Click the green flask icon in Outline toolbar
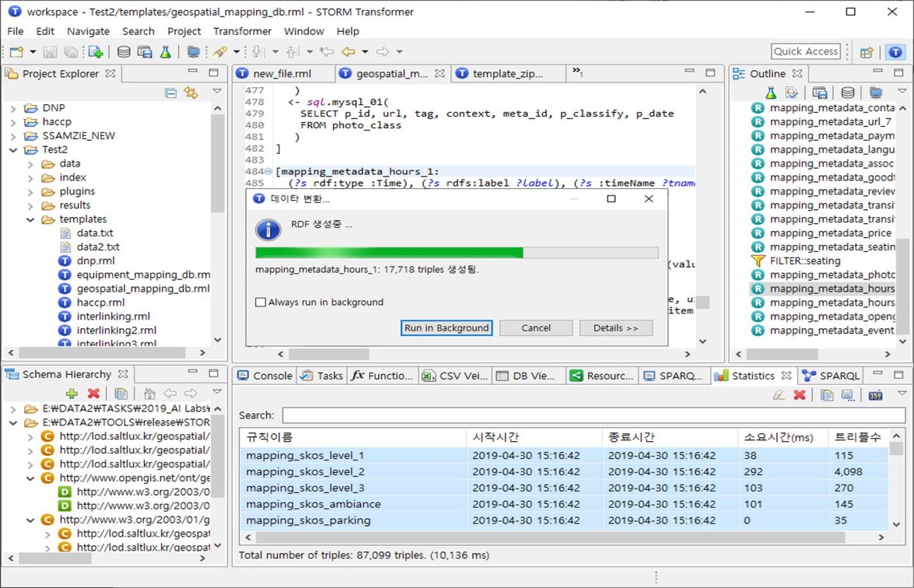The width and height of the screenshot is (914, 588). coord(771,93)
